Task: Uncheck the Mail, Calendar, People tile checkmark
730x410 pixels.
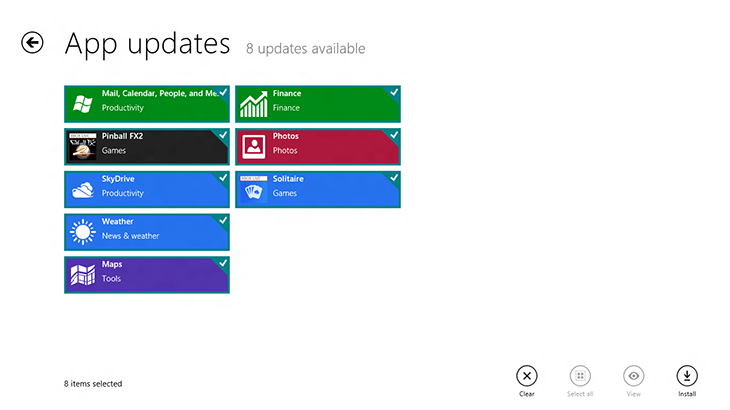Action: coord(223,92)
